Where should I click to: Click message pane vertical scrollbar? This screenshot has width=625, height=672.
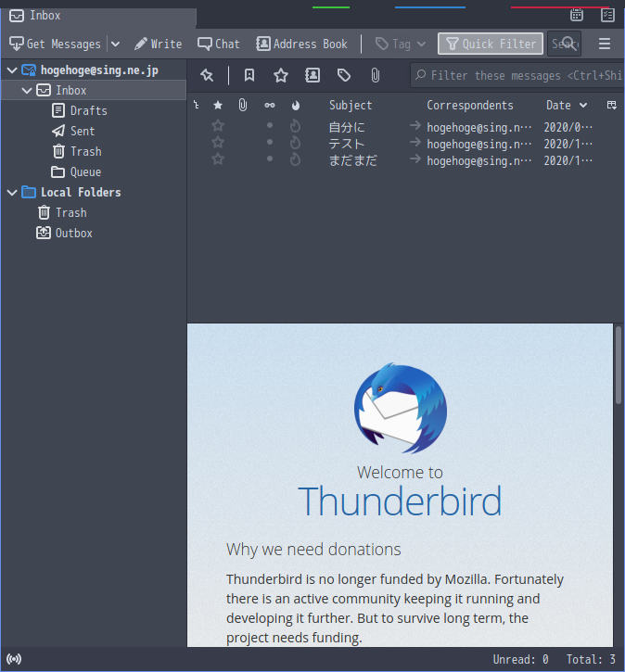pos(619,365)
